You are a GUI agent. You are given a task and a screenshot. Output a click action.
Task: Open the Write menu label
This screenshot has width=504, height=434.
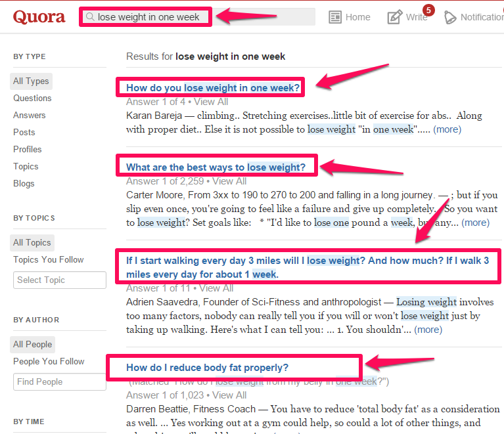tap(417, 17)
